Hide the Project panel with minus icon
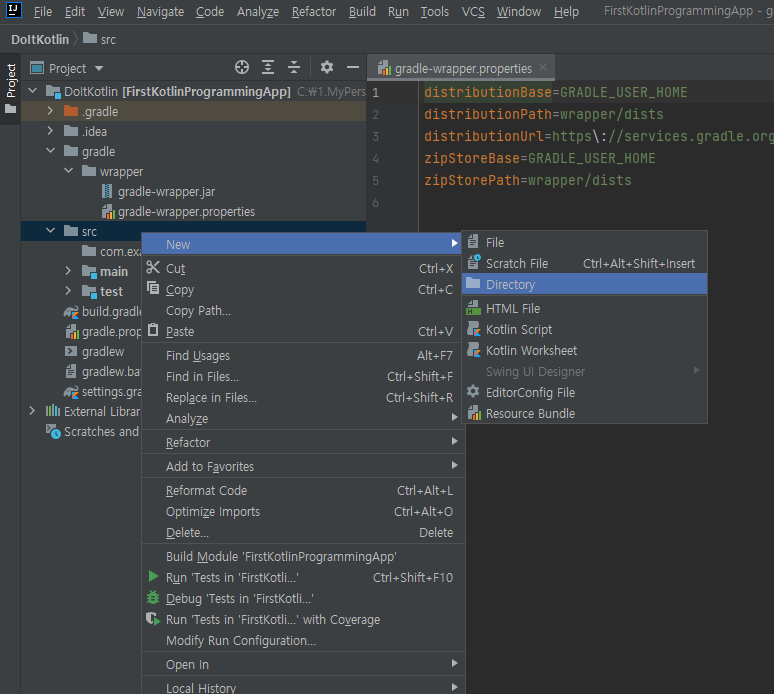 click(x=353, y=67)
